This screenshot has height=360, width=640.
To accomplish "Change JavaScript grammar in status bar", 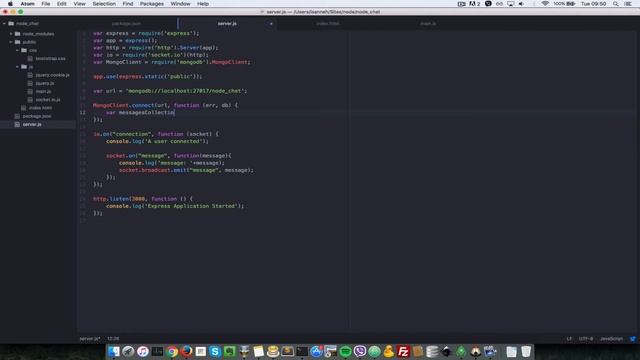I will pos(611,339).
